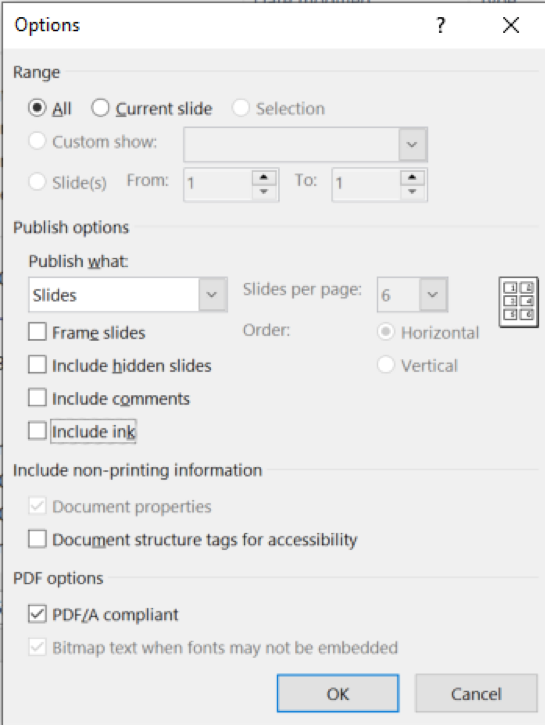This screenshot has width=545, height=725.
Task: Click the To field up arrow
Action: [412, 177]
